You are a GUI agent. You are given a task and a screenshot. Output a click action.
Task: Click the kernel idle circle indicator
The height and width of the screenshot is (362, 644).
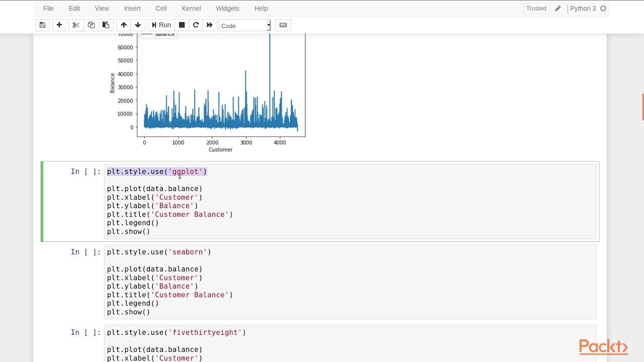[603, 9]
